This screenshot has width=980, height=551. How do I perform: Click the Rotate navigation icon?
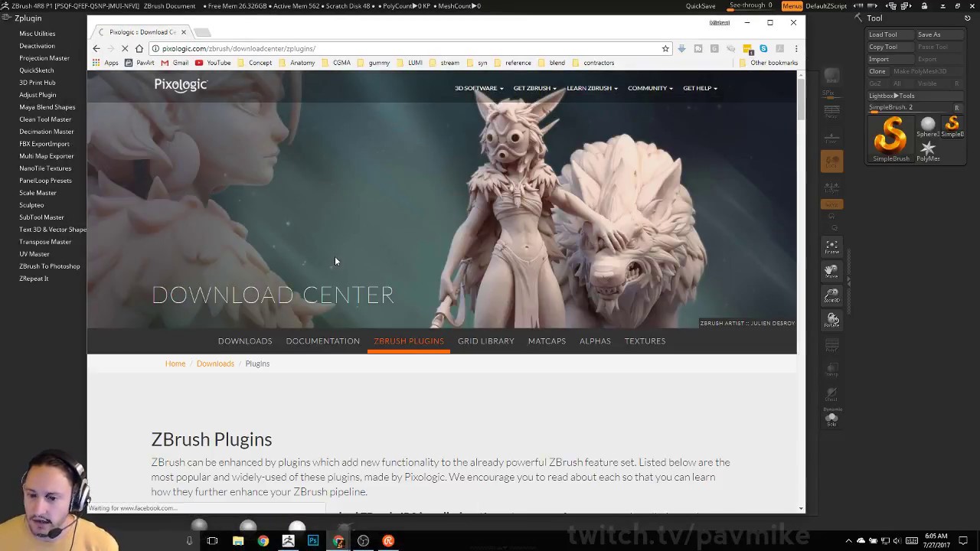831,320
